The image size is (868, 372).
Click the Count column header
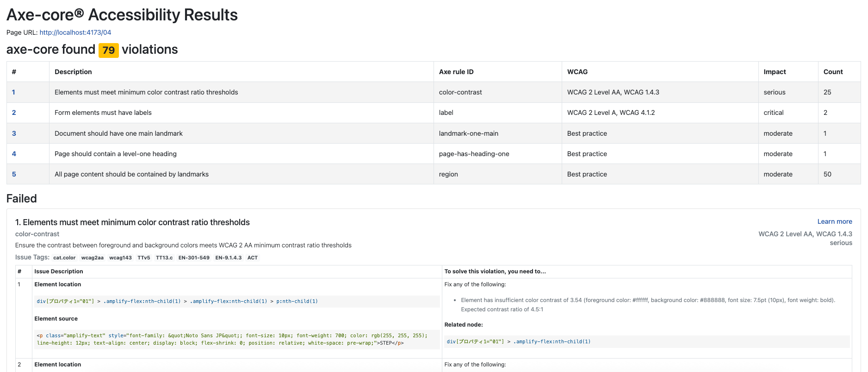click(x=833, y=72)
